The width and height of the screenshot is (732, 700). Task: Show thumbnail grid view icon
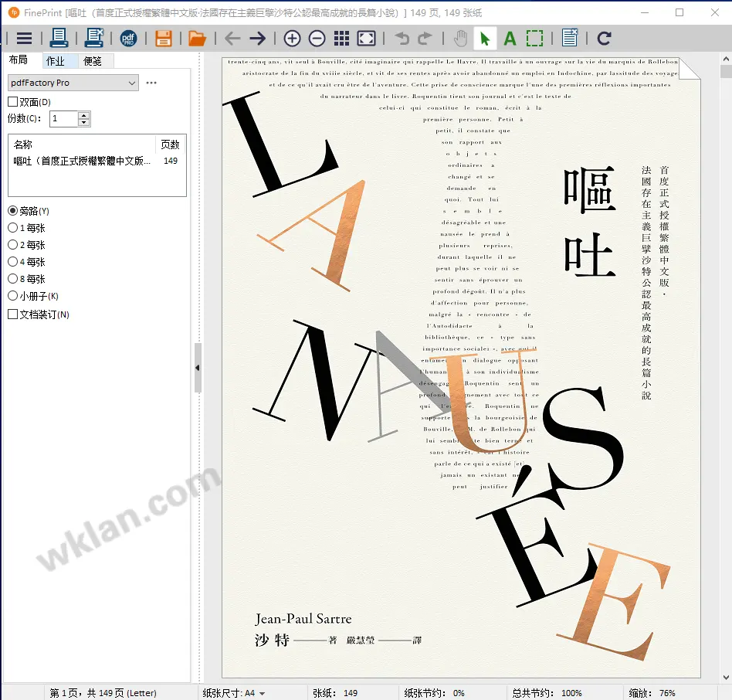pyautogui.click(x=342, y=39)
